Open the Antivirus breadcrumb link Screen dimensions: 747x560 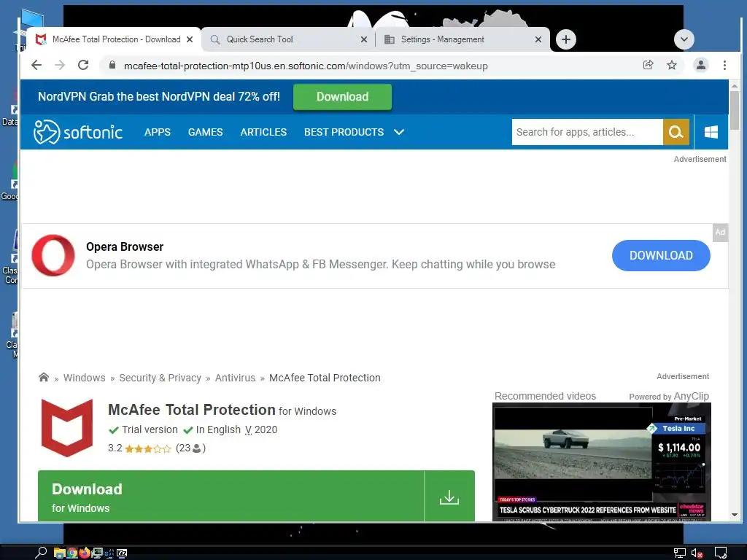point(235,378)
